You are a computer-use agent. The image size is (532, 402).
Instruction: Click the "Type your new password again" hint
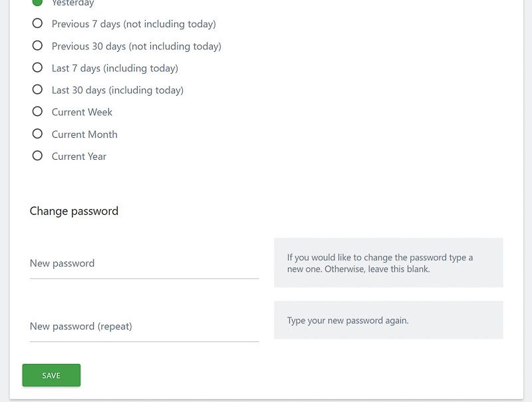point(348,320)
